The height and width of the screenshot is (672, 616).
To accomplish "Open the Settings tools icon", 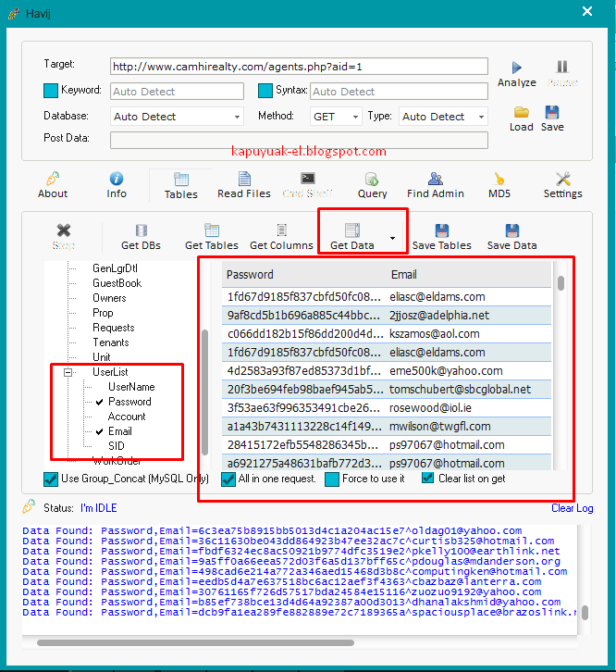I will [563, 179].
